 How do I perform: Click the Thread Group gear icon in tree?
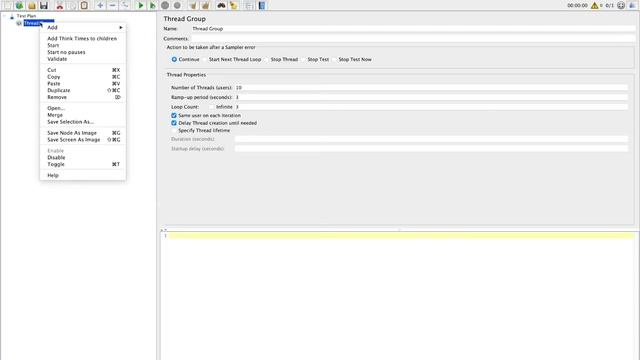pos(19,23)
